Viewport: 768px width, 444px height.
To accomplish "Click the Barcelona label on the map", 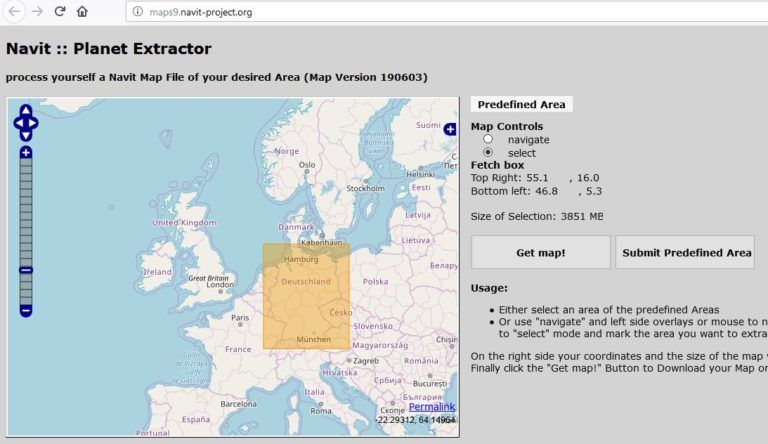I will [x=239, y=404].
